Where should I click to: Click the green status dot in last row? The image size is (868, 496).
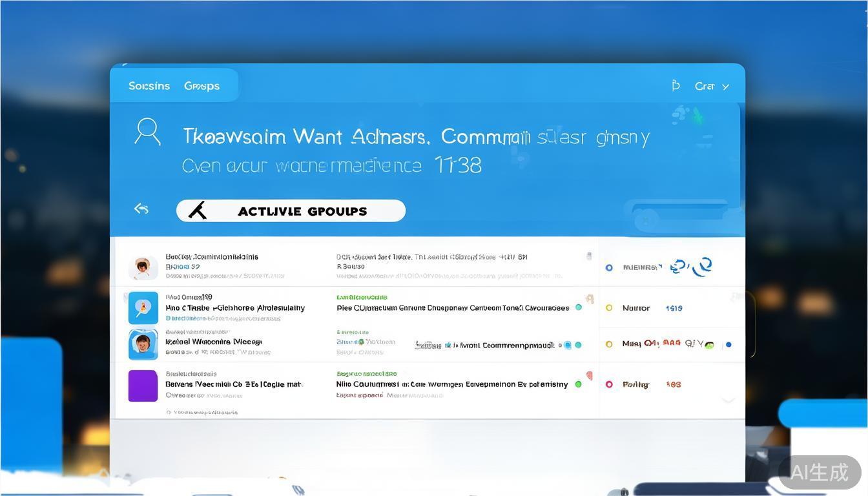pos(578,384)
